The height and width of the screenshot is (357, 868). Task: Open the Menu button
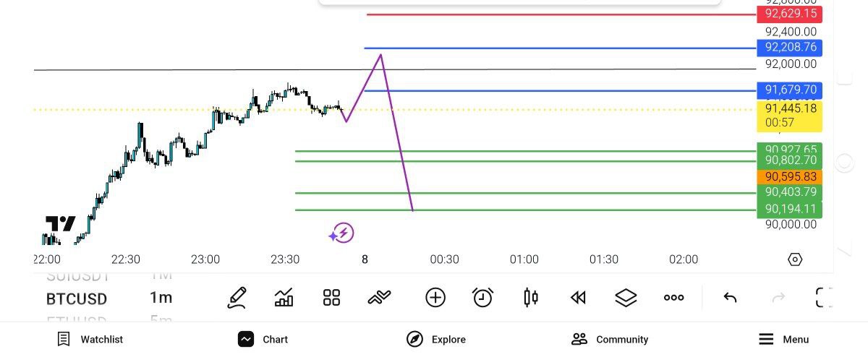(x=783, y=339)
